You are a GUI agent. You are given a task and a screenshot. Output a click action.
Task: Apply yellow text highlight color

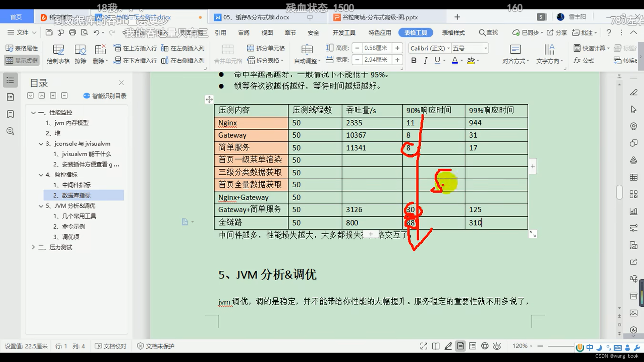[x=471, y=60]
